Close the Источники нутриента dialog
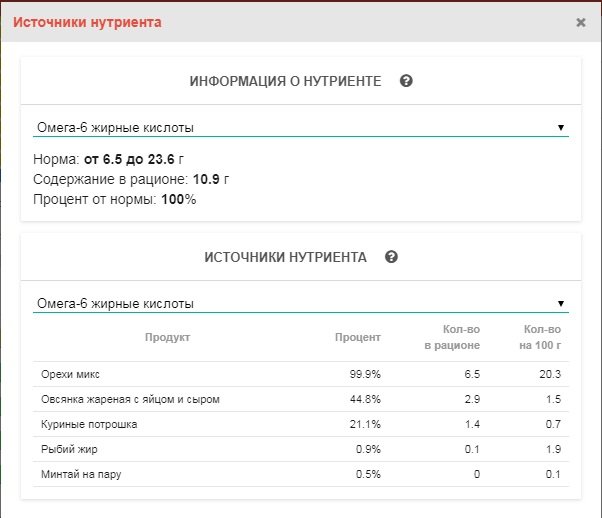602x518 pixels. point(581,22)
